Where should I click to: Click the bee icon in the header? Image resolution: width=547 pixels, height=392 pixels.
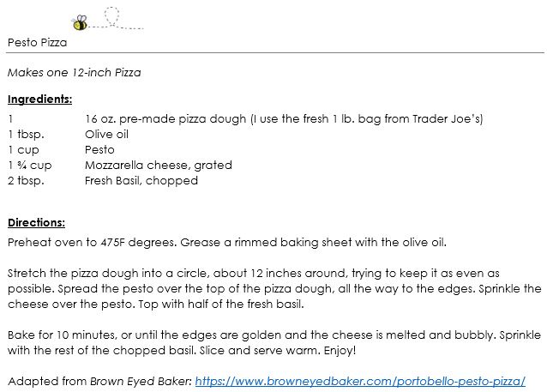point(80,22)
